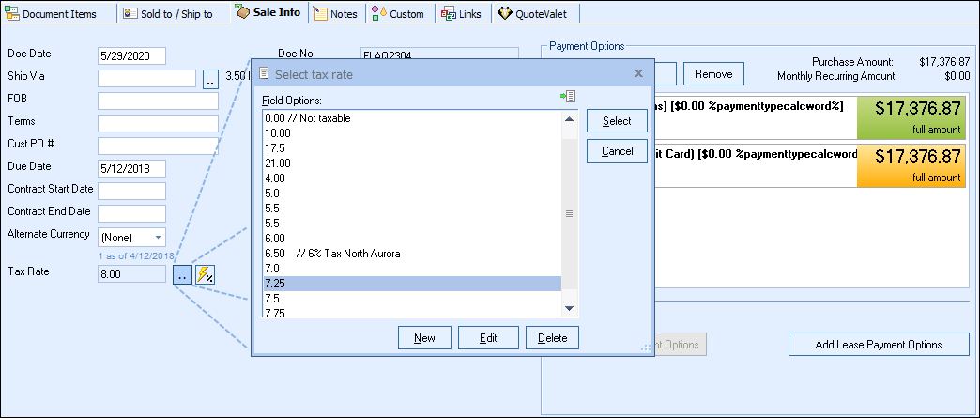980x418 pixels.
Task: Click the green arrow list icon in dialog
Action: (568, 97)
